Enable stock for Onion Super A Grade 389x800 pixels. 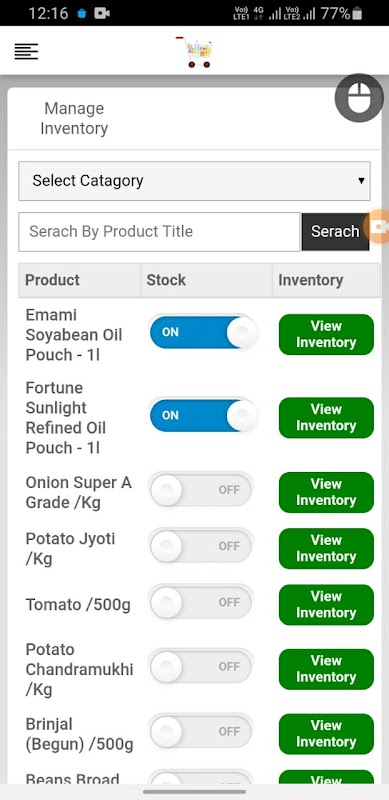201,490
